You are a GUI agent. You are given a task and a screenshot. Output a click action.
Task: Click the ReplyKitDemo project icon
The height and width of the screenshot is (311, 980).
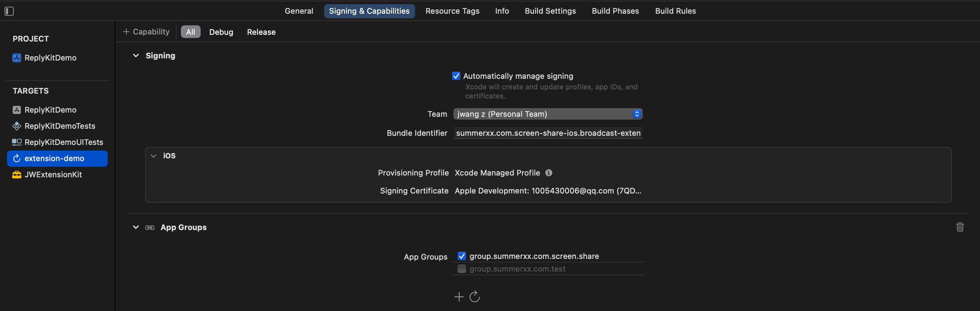(17, 58)
